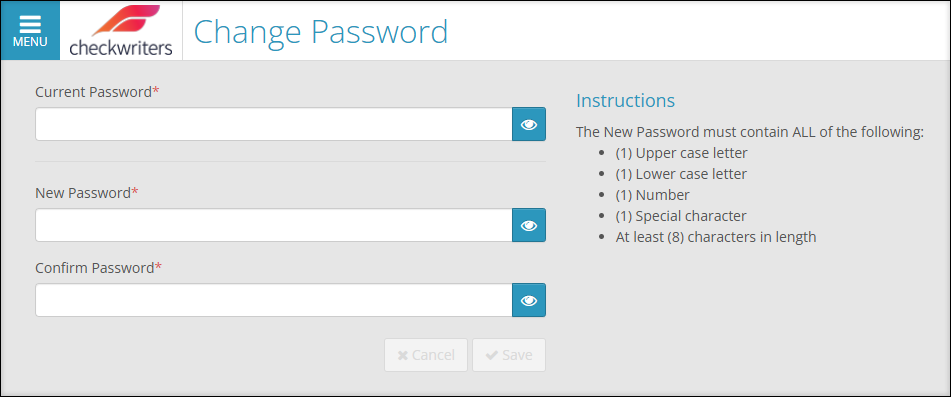951x397 pixels.
Task: Focus the Current Password input field
Action: click(274, 124)
